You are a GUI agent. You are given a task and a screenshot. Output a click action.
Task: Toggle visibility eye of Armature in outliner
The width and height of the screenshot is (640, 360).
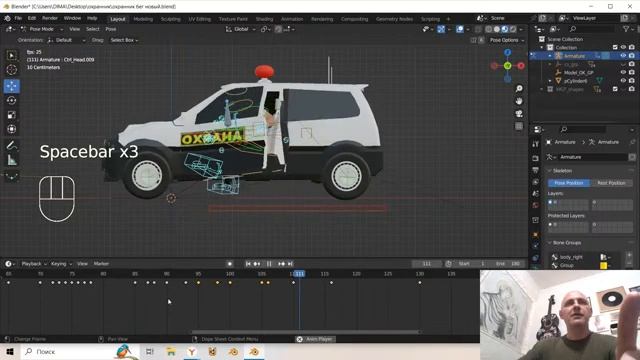point(623,56)
